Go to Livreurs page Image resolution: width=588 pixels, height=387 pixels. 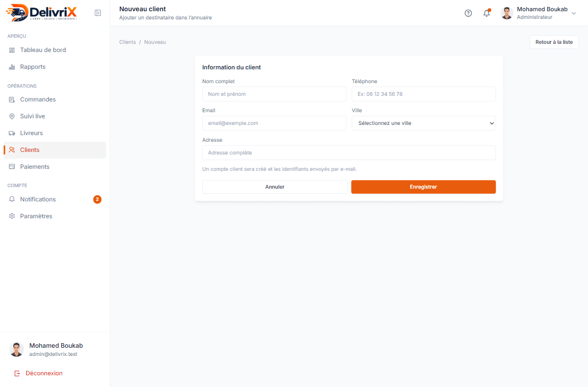[x=55, y=133]
